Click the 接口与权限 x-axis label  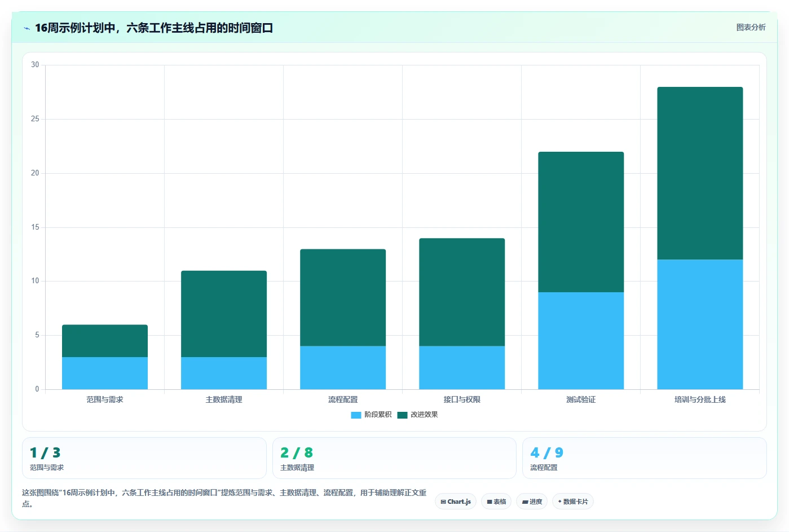click(462, 399)
